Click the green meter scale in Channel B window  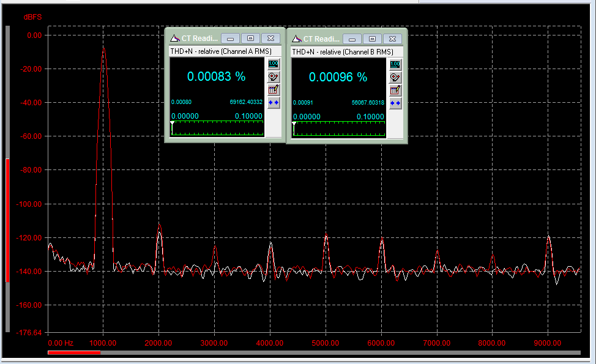pos(339,129)
